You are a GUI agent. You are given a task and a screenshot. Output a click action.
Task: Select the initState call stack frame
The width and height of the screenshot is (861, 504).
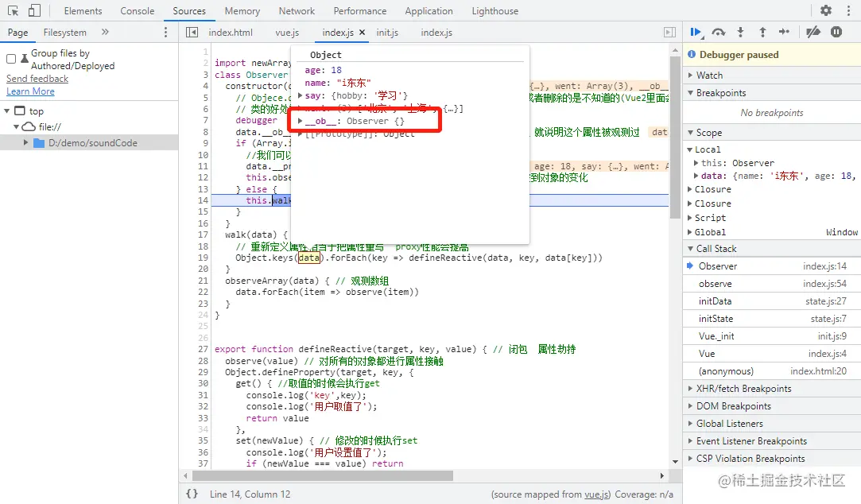click(x=772, y=319)
